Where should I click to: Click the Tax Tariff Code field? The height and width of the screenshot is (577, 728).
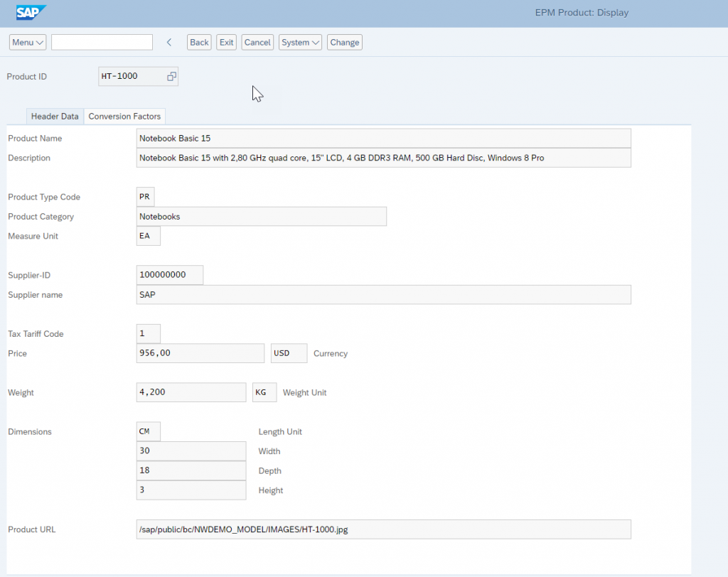coord(148,334)
